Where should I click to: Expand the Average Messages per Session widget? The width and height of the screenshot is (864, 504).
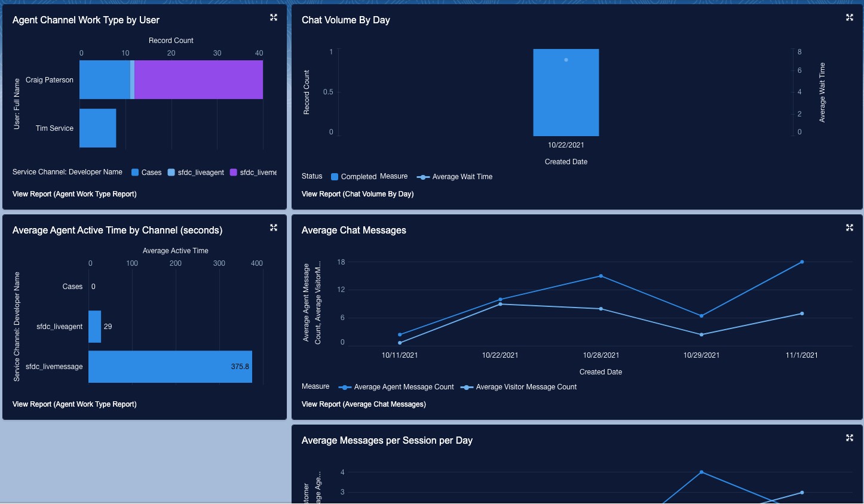[x=849, y=438]
